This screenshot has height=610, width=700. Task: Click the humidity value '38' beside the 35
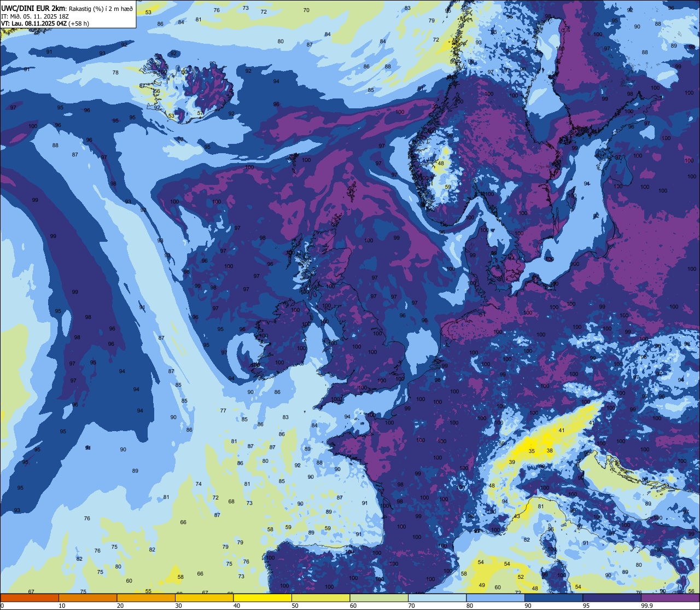point(550,451)
